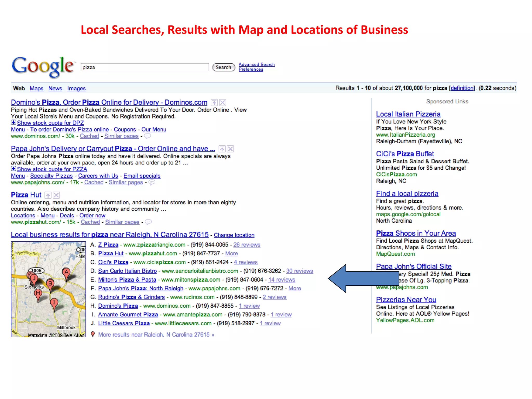Open Pizza Hut Locations sitelink
Image resolution: width=532 pixels, height=399 pixels.
(23, 216)
